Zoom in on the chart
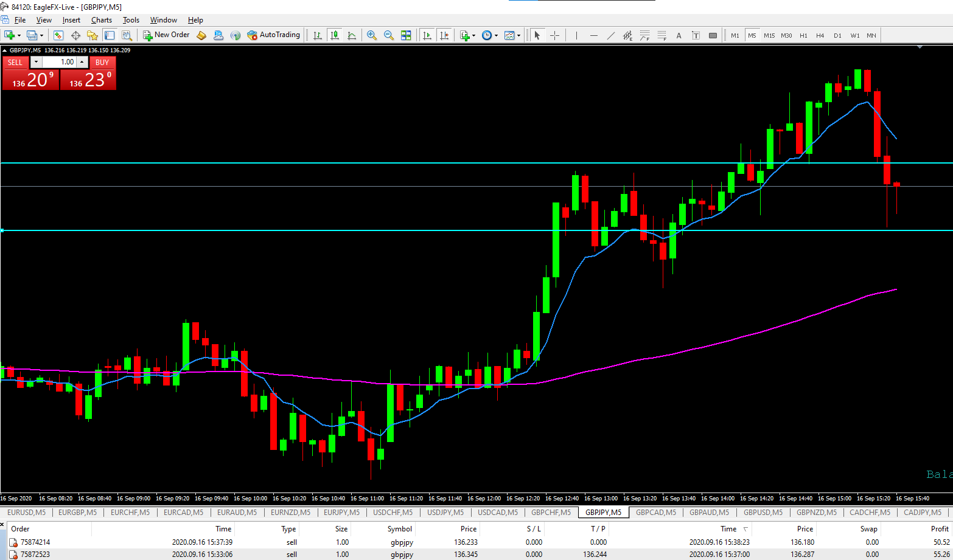The image size is (953, 560). click(371, 35)
